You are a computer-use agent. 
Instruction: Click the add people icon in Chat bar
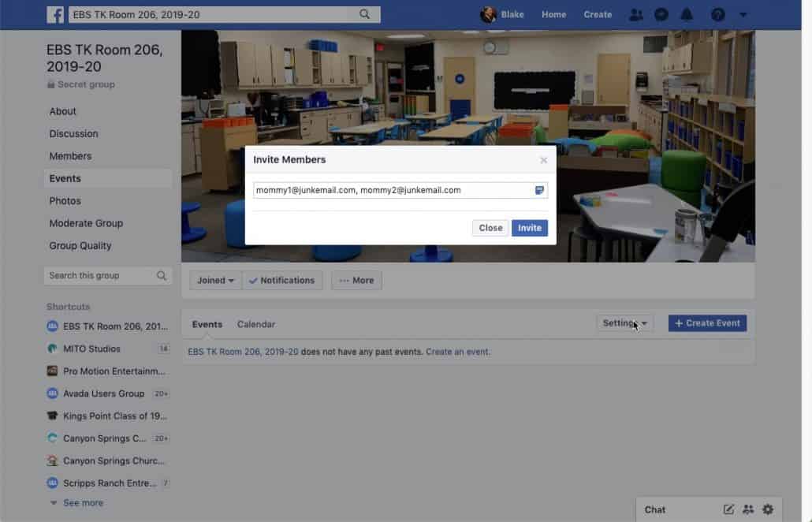(747, 509)
